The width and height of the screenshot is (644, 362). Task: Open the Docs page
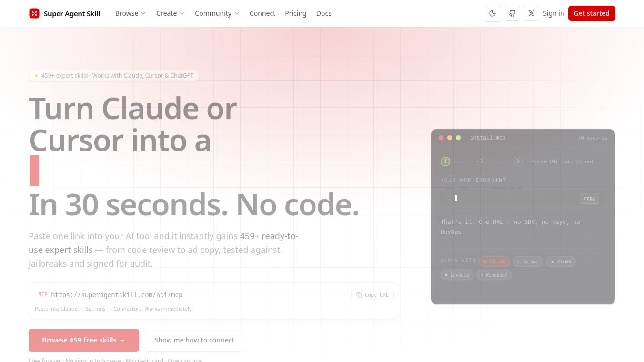pyautogui.click(x=324, y=13)
